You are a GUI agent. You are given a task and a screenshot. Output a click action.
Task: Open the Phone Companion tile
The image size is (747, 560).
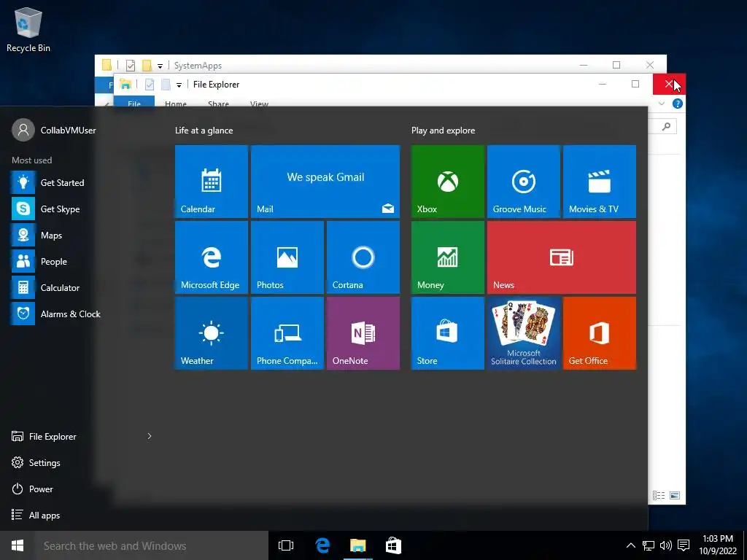[x=287, y=333]
